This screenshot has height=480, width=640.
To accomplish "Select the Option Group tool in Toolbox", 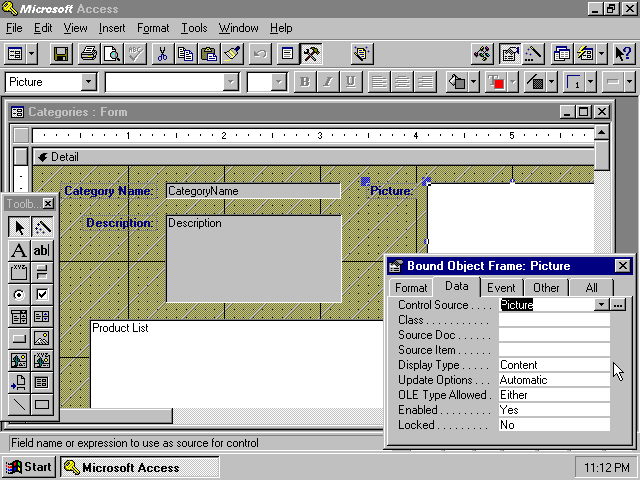I will pyautogui.click(x=19, y=272).
